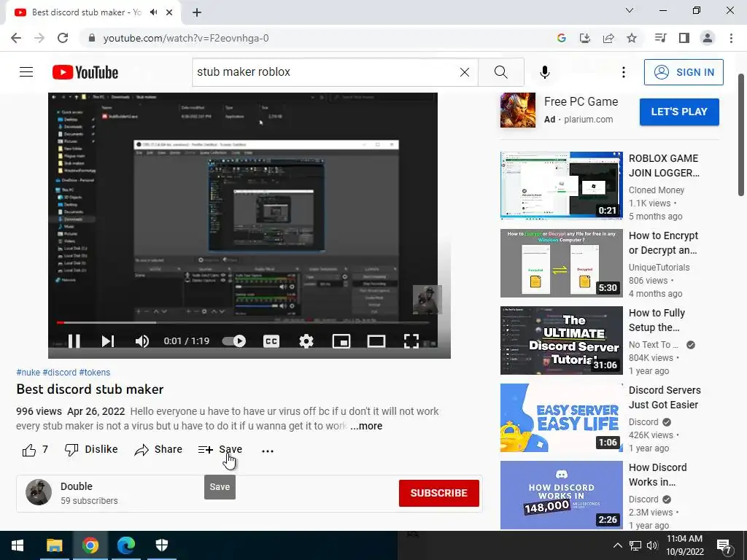Clear the search box text
747x560 pixels.
[465, 72]
